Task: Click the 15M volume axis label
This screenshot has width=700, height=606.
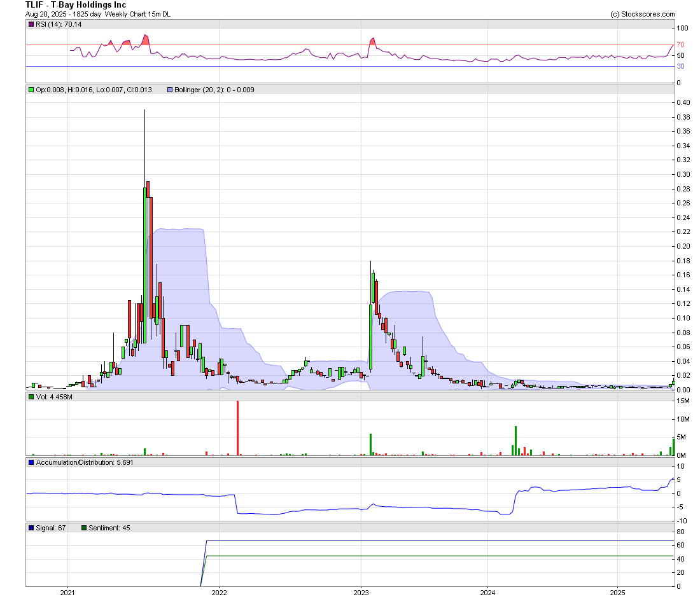Action: pyautogui.click(x=683, y=401)
